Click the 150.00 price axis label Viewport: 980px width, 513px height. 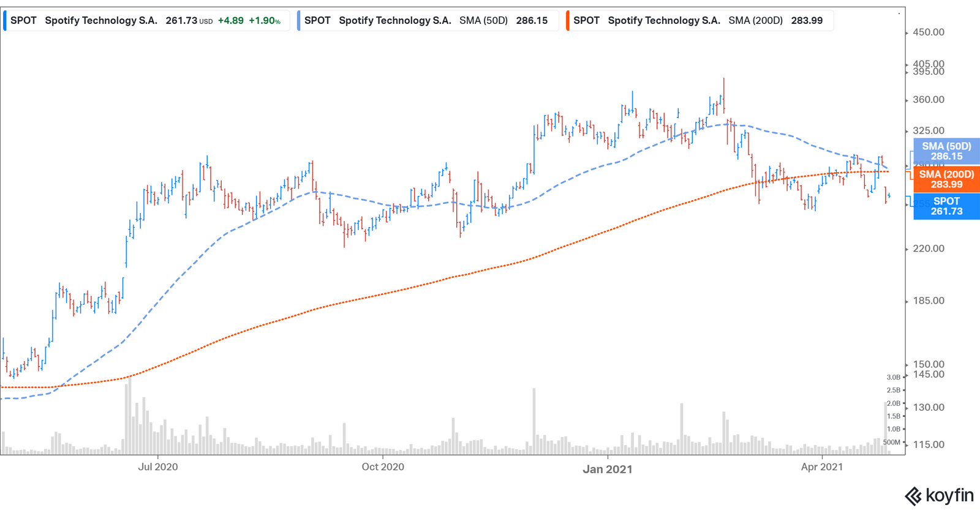click(929, 364)
